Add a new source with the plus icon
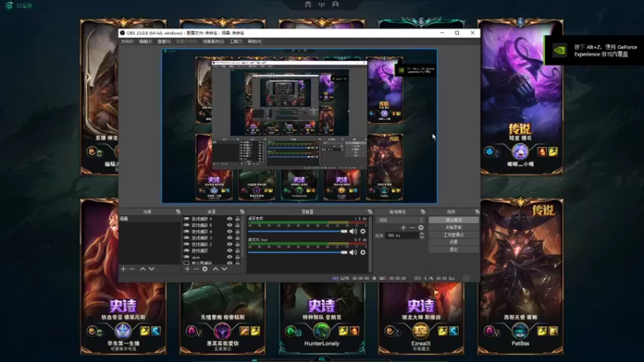Screen dimensions: 644x362 (x=188, y=269)
